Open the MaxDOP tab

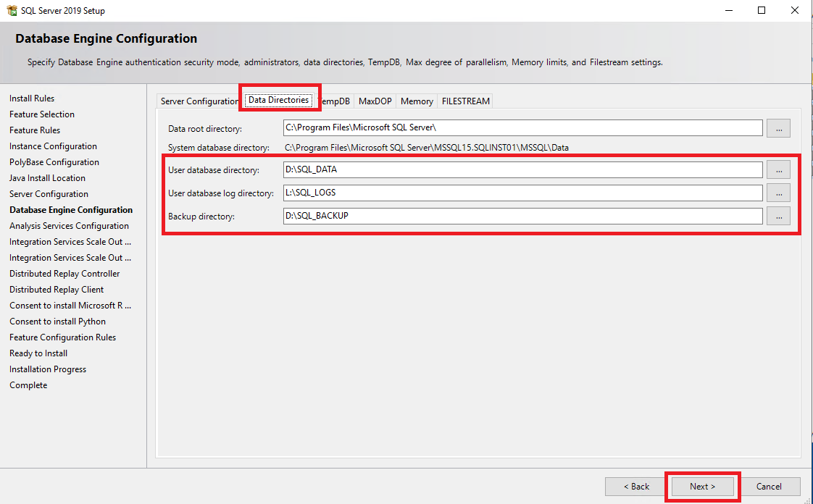pyautogui.click(x=375, y=101)
